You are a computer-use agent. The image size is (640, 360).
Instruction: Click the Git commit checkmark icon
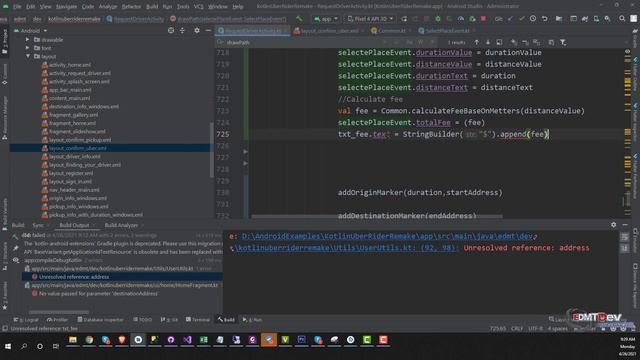click(x=522, y=19)
